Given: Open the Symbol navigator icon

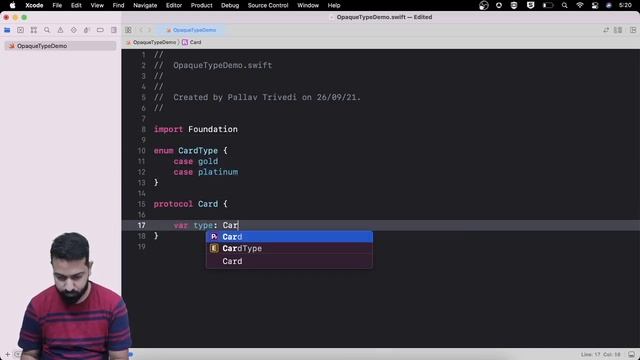Looking at the screenshot, I should pos(34,30).
